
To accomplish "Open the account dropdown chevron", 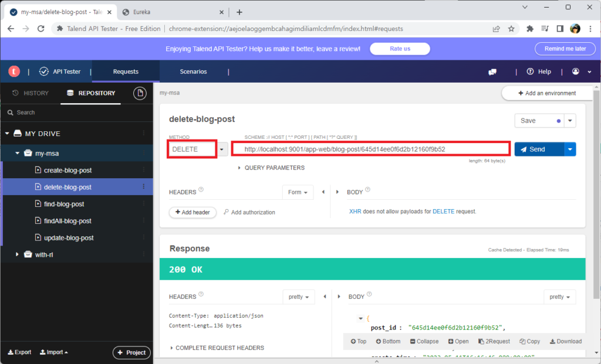I will tap(589, 72).
